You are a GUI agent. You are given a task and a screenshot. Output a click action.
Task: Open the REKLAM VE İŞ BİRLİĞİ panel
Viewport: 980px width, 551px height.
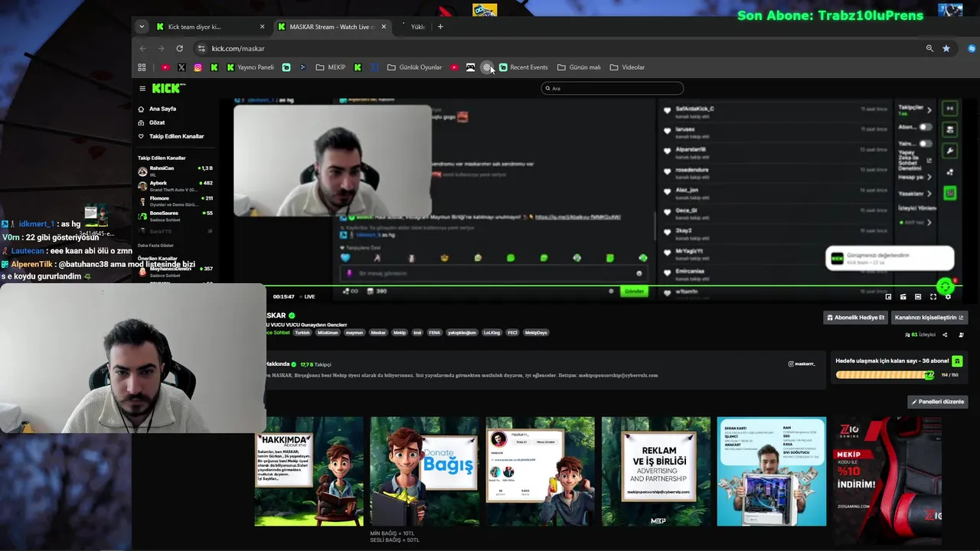656,471
